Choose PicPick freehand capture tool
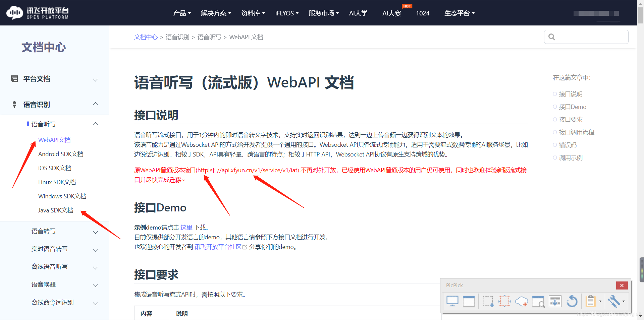The image size is (644, 320). point(522,301)
